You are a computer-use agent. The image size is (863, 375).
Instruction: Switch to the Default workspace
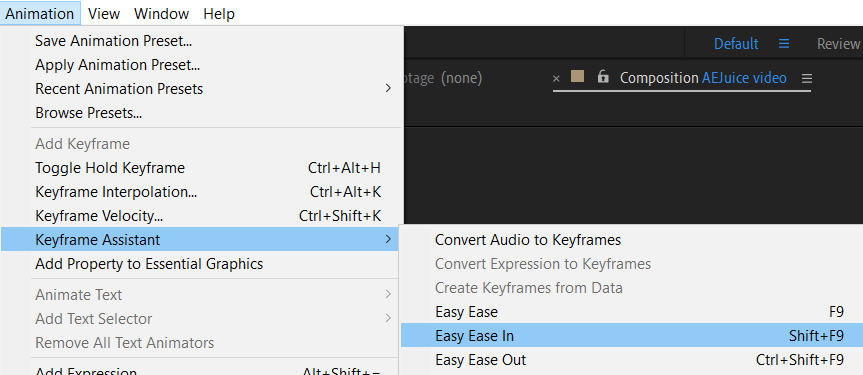736,44
